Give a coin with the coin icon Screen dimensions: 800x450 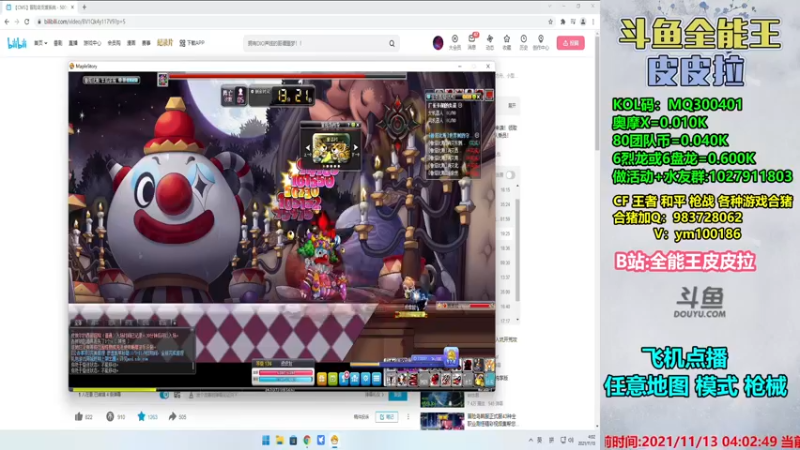(110, 416)
